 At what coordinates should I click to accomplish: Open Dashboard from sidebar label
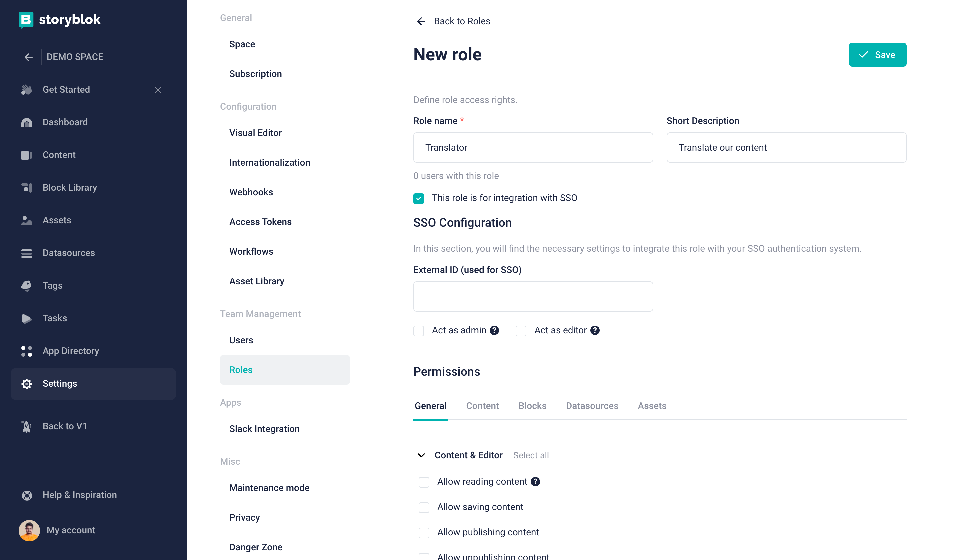(x=65, y=122)
